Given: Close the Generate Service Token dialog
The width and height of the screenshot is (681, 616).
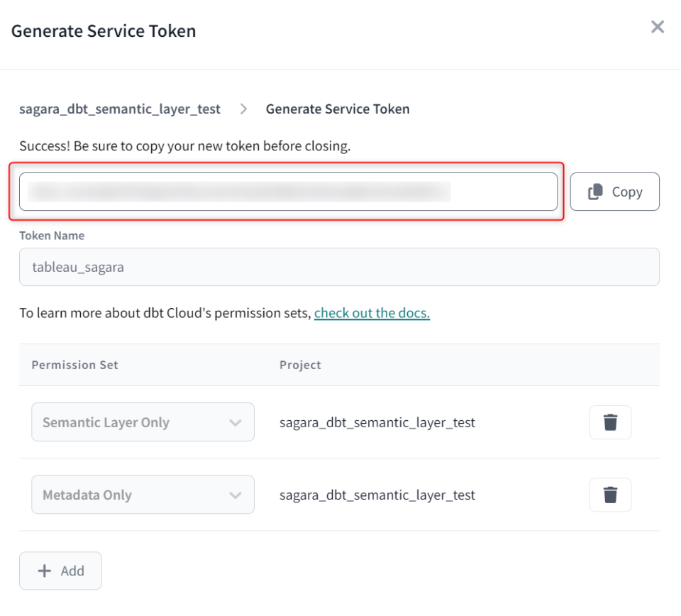Looking at the screenshot, I should [x=657, y=27].
